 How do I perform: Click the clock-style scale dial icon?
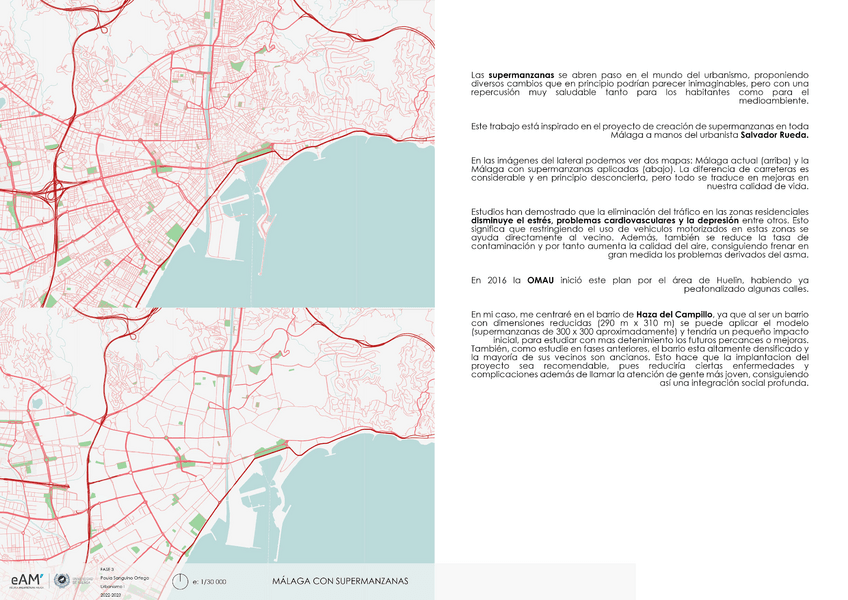tap(181, 580)
